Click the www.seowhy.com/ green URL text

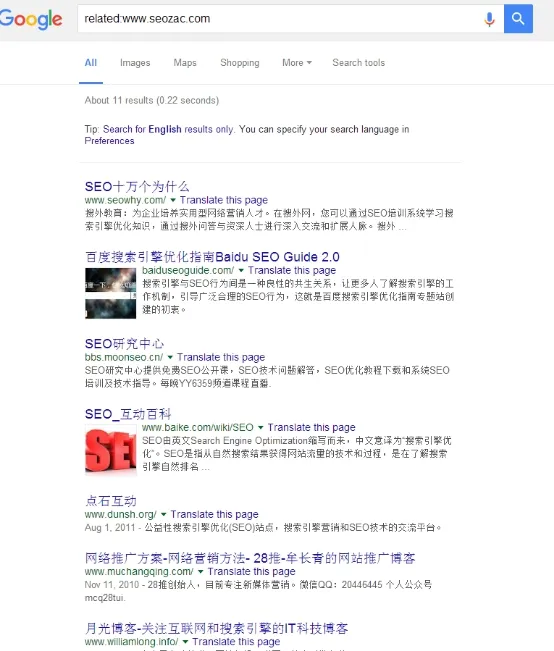pyautogui.click(x=125, y=200)
